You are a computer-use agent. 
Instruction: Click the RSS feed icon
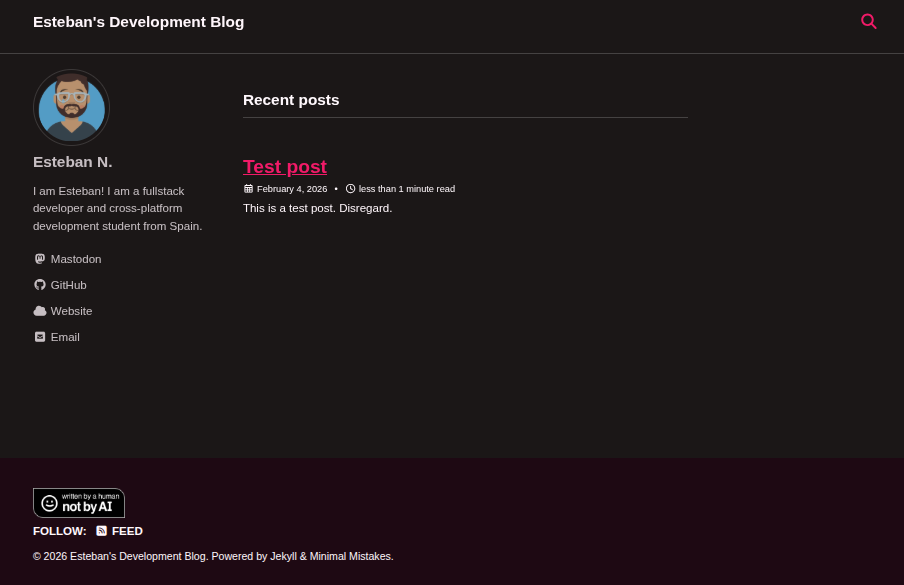click(101, 531)
